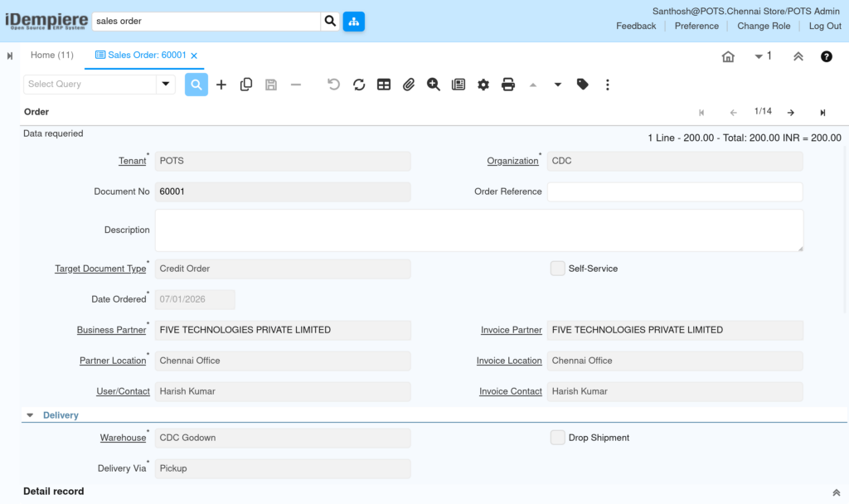Open the Report icon in toolbar
Image resolution: width=849 pixels, height=504 pixels.
tap(458, 85)
